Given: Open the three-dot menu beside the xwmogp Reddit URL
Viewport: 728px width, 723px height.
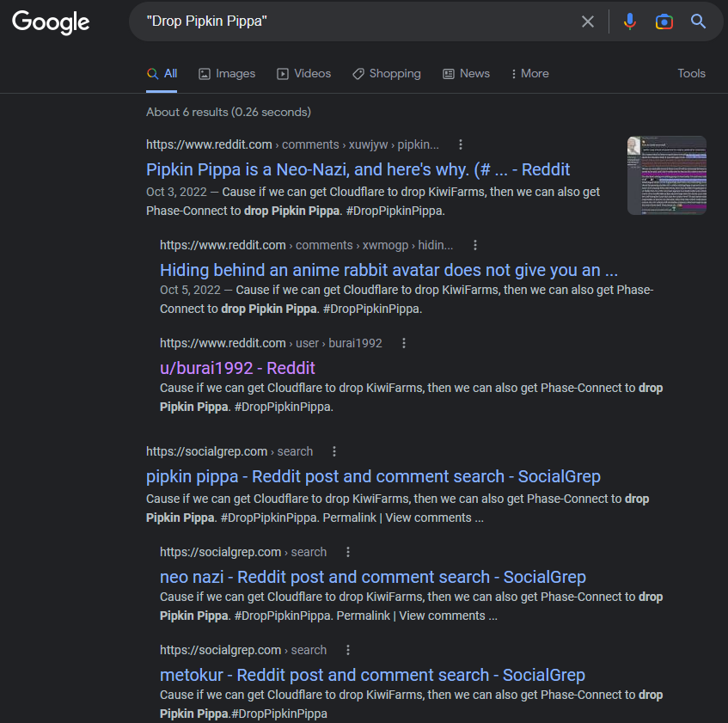Looking at the screenshot, I should 475,245.
